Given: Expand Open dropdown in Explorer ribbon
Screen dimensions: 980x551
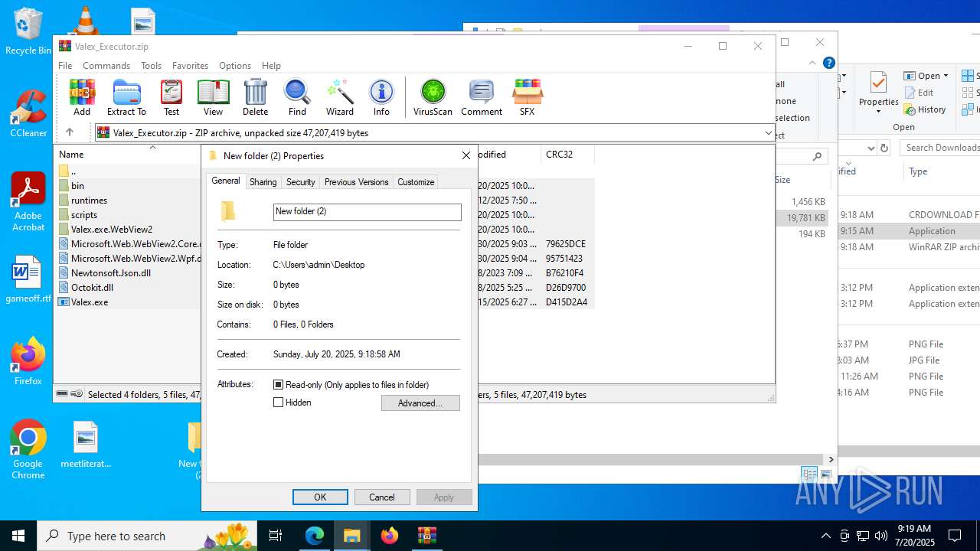Looking at the screenshot, I should coord(946,76).
